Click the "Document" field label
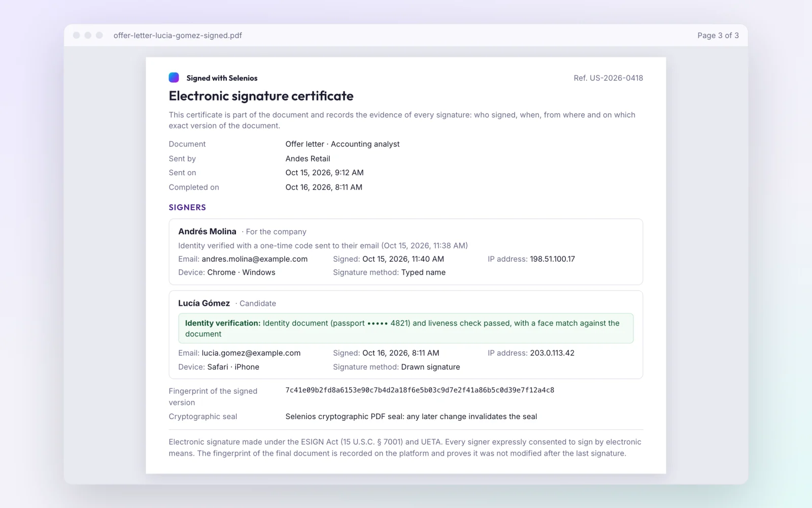The width and height of the screenshot is (812, 508). 187,144
